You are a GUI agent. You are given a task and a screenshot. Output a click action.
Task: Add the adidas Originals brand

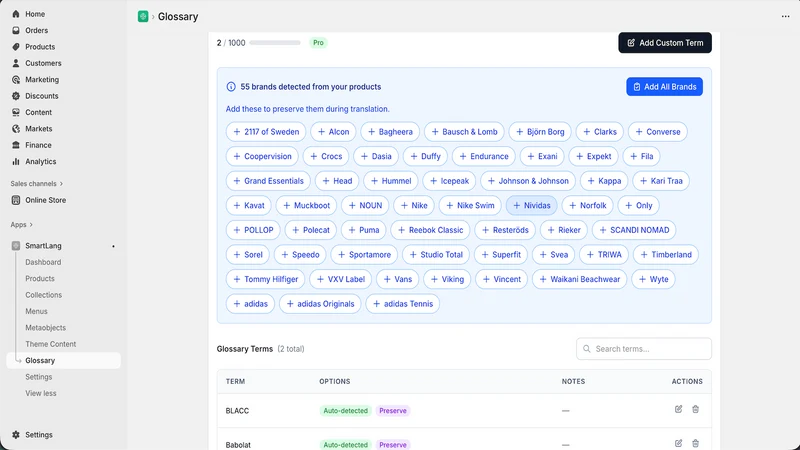[x=320, y=304]
